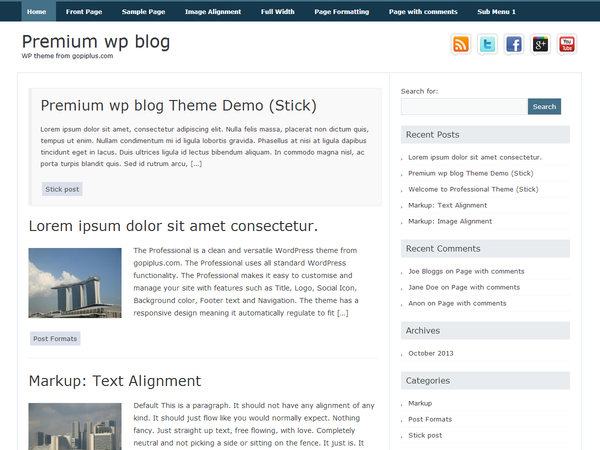
Task: Go to the Home menu item
Action: click(37, 11)
